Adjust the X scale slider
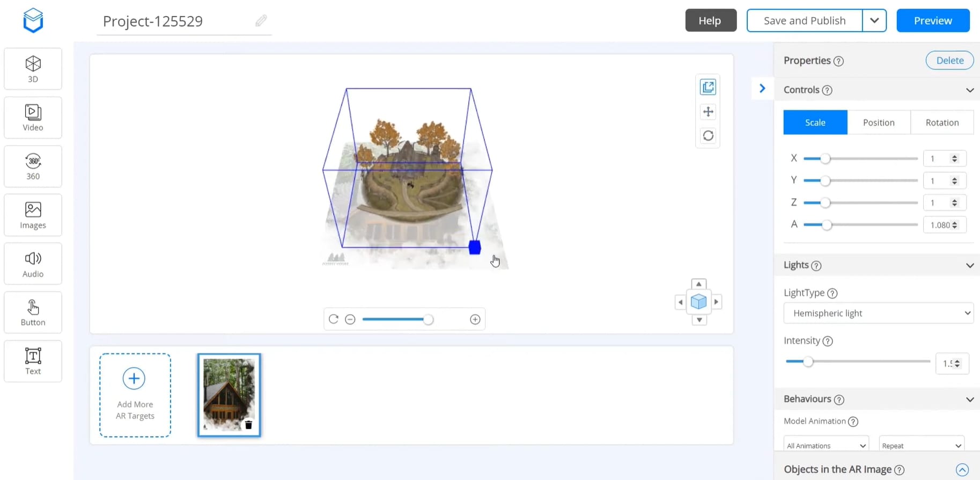Viewport: 980px width, 480px height. click(860, 158)
